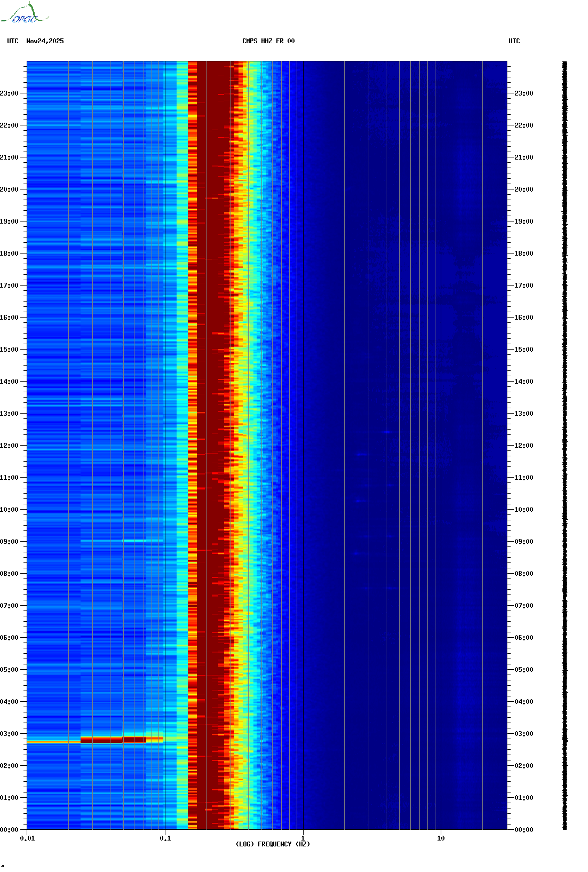This screenshot has height=872, width=588.
Task: Click the 23:00 tick on left time axis
Action: [10, 93]
